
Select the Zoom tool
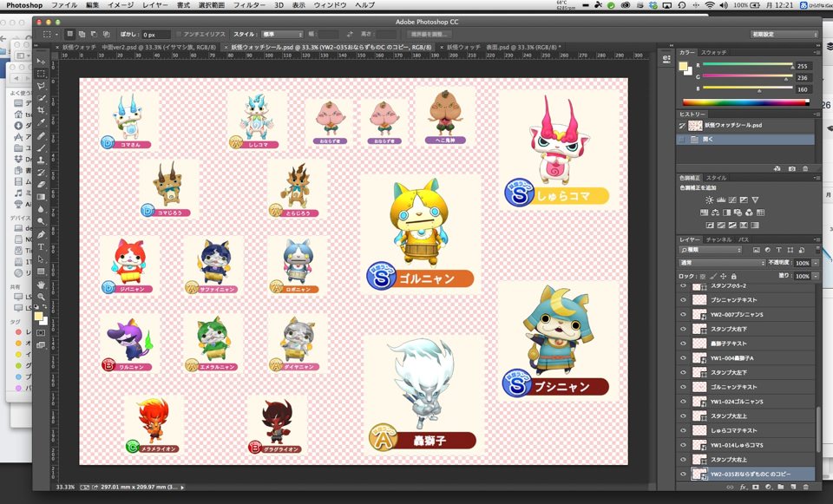[x=41, y=297]
